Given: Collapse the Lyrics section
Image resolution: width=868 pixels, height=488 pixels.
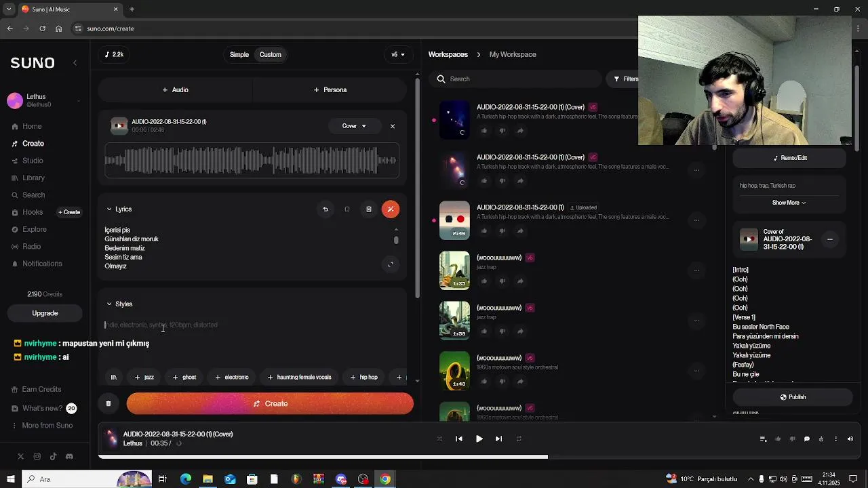Looking at the screenshot, I should pos(119,209).
